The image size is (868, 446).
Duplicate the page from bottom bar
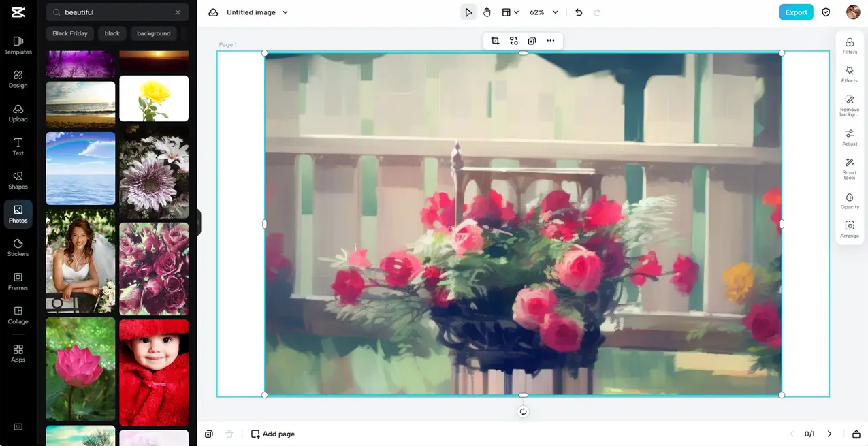209,434
